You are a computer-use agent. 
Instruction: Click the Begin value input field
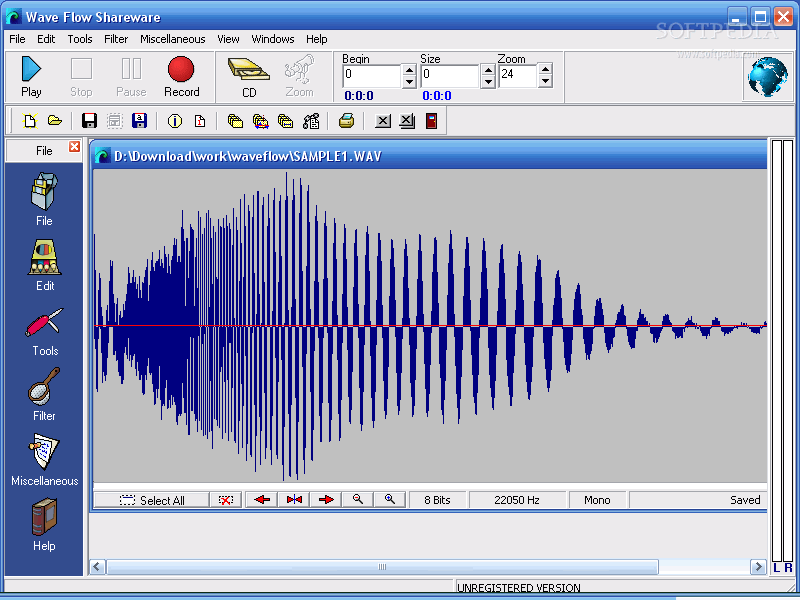tap(372, 76)
